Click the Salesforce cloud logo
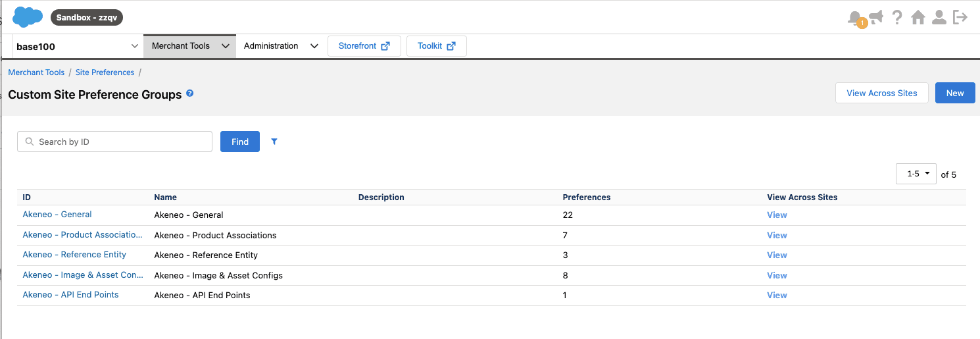This screenshot has height=339, width=980. click(x=28, y=16)
